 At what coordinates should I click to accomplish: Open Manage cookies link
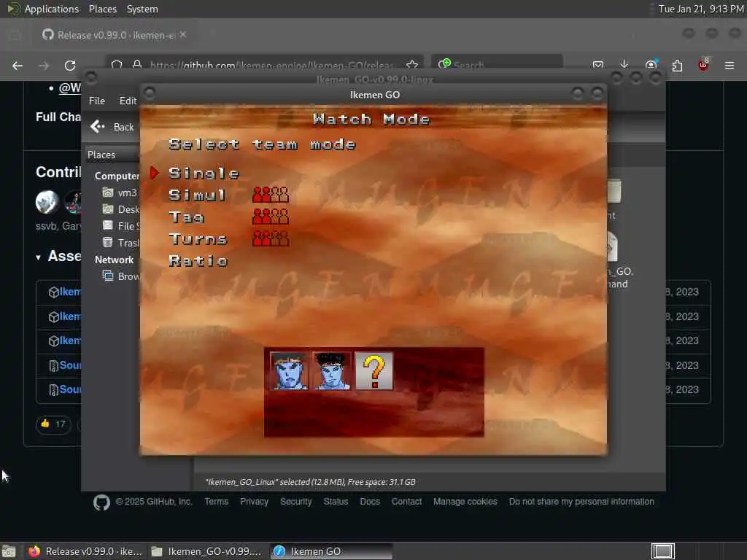[x=465, y=502]
